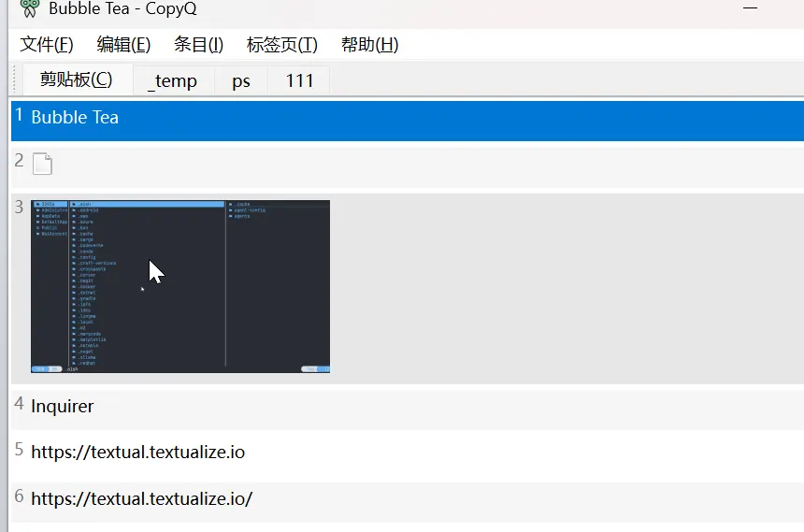Switch to the ps tab
Image resolution: width=804 pixels, height=532 pixels.
click(241, 80)
